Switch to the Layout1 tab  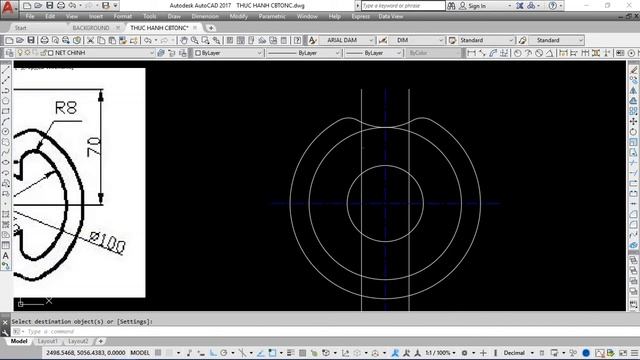coord(48,341)
